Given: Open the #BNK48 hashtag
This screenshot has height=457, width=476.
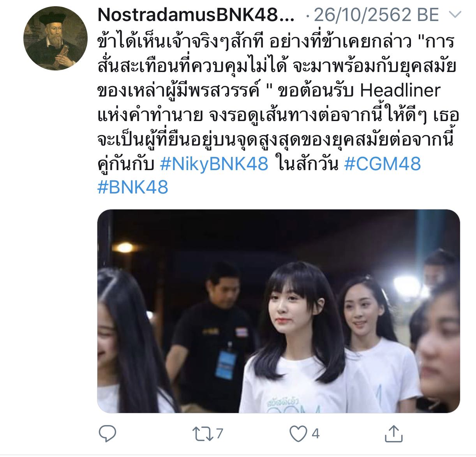Looking at the screenshot, I should [x=132, y=187].
